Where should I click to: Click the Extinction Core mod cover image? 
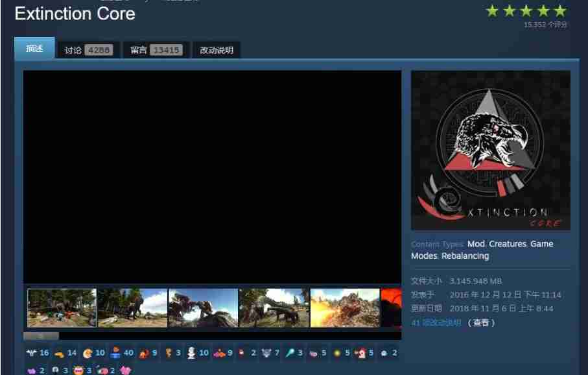491,150
